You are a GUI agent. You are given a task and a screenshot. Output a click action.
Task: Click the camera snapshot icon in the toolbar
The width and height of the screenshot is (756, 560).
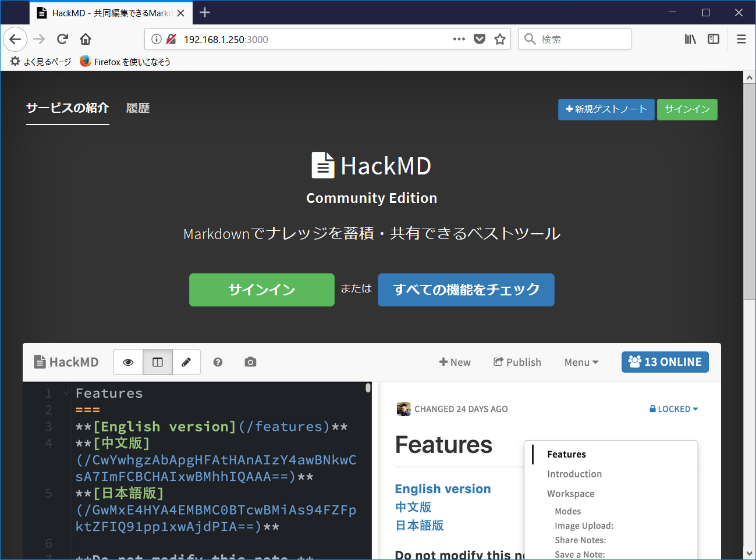(250, 362)
